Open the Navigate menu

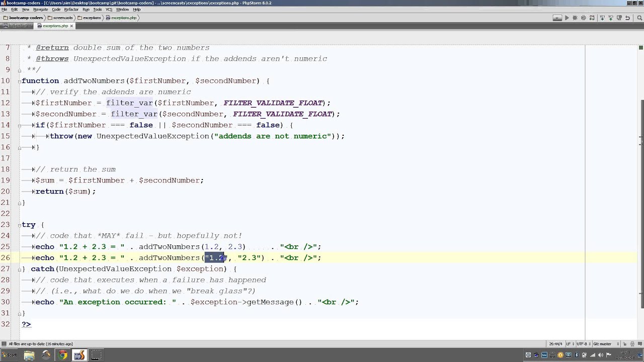tap(40, 10)
